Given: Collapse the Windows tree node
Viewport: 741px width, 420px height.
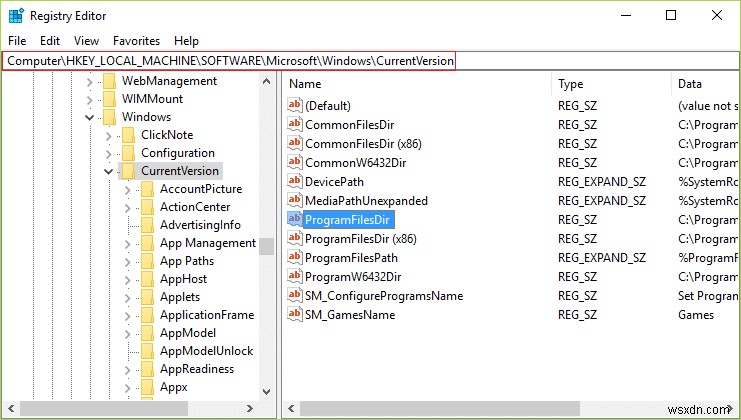Looking at the screenshot, I should [89, 118].
